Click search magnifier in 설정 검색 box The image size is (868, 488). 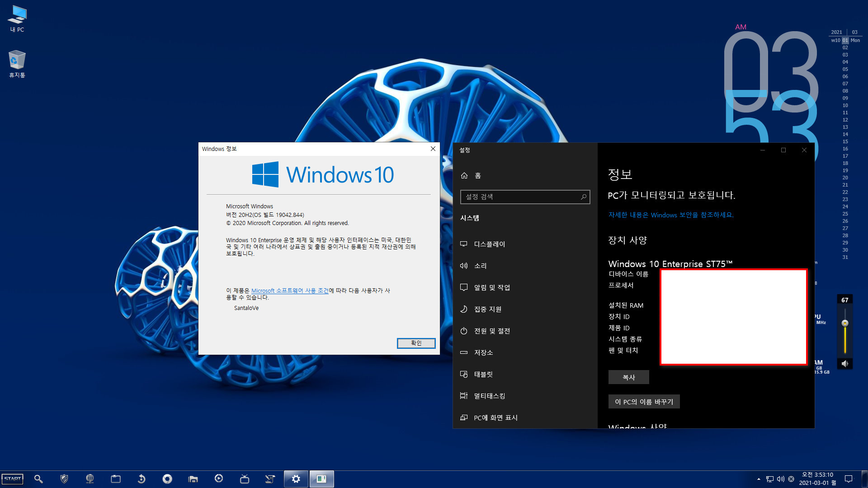584,197
